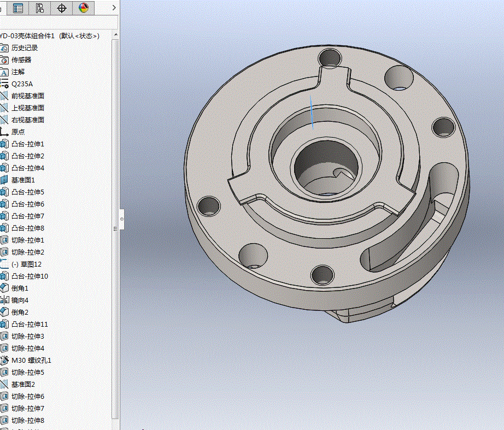
Task: Click the 切除-拉伸1 cut icon
Action: [x=4, y=240]
